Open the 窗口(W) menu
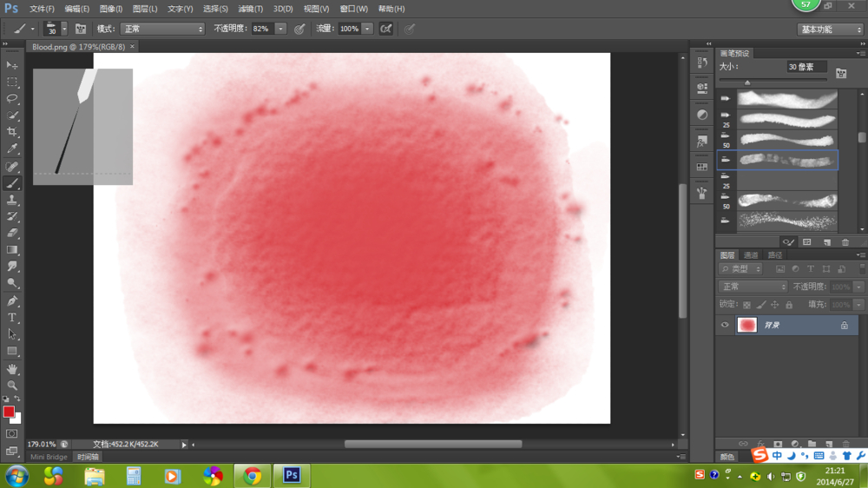 tap(354, 9)
